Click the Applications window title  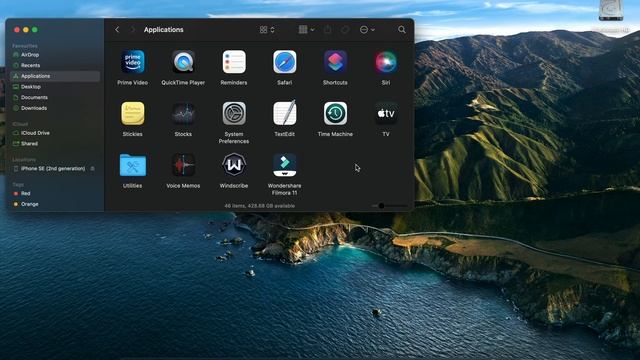point(163,30)
